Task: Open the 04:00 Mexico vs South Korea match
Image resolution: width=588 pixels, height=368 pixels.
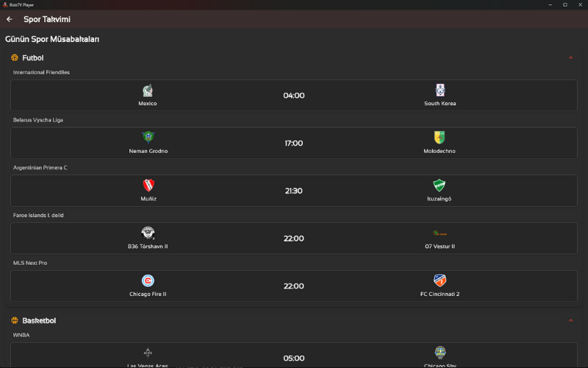Action: [294, 96]
